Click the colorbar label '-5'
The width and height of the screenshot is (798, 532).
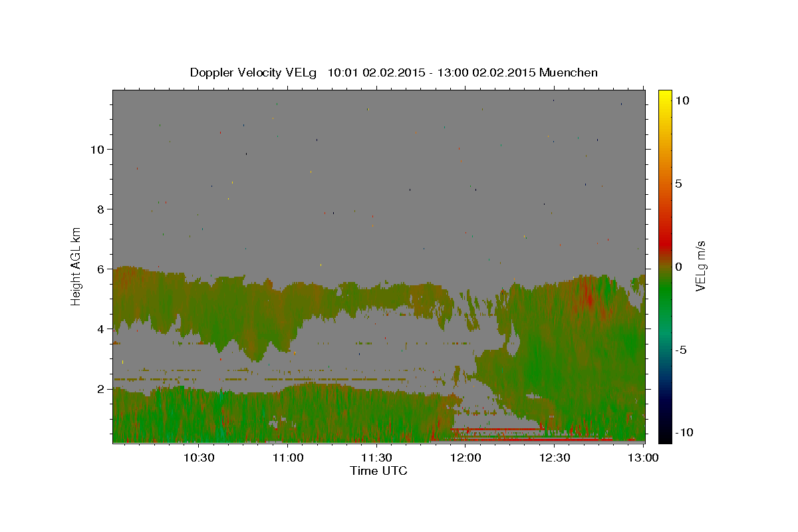[682, 350]
